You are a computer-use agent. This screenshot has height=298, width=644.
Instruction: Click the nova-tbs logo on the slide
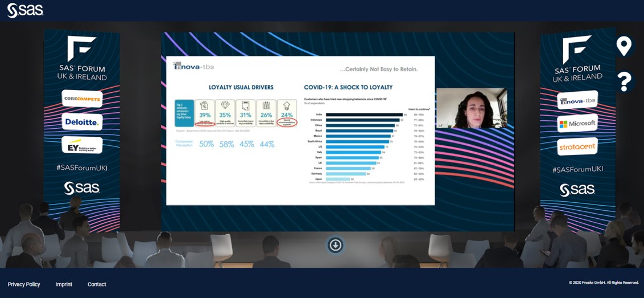tap(193, 66)
